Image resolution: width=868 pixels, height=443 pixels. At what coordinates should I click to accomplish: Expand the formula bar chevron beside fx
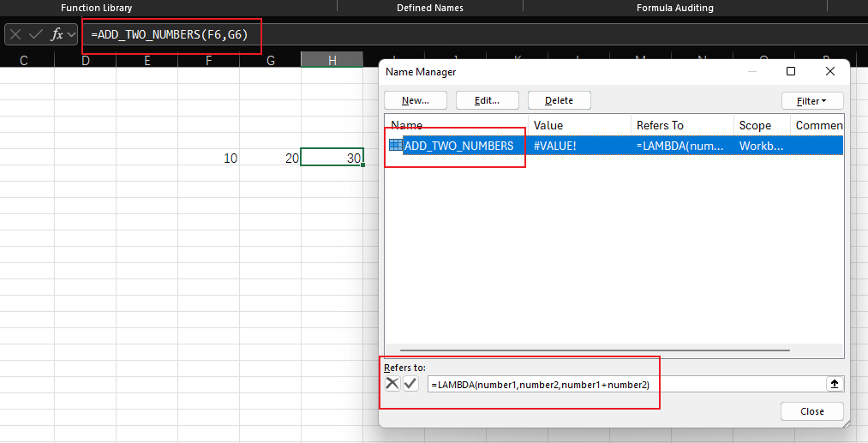pyautogui.click(x=72, y=34)
